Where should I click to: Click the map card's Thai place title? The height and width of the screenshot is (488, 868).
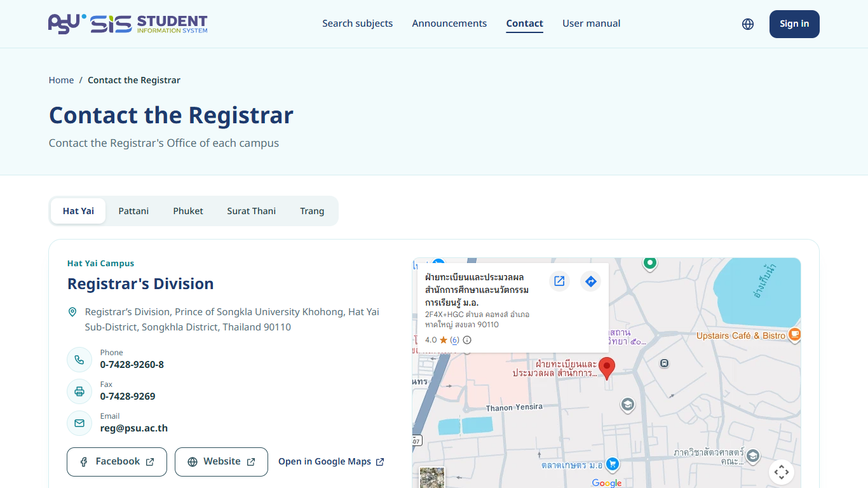click(x=477, y=290)
